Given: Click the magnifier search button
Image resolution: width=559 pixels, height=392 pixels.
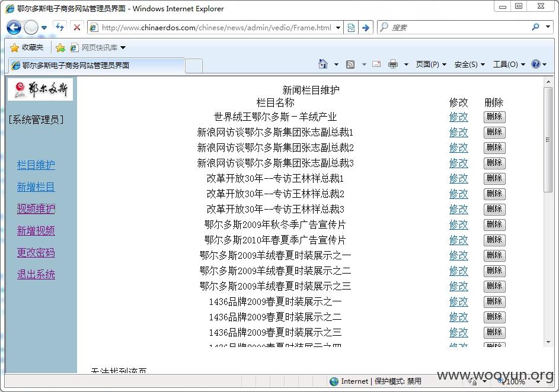Looking at the screenshot, I should point(535,27).
